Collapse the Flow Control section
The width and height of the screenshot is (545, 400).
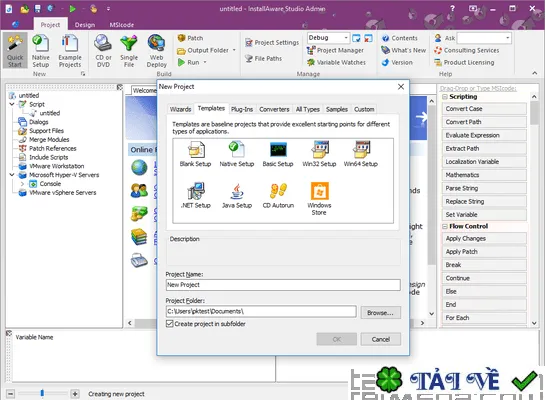[445, 227]
